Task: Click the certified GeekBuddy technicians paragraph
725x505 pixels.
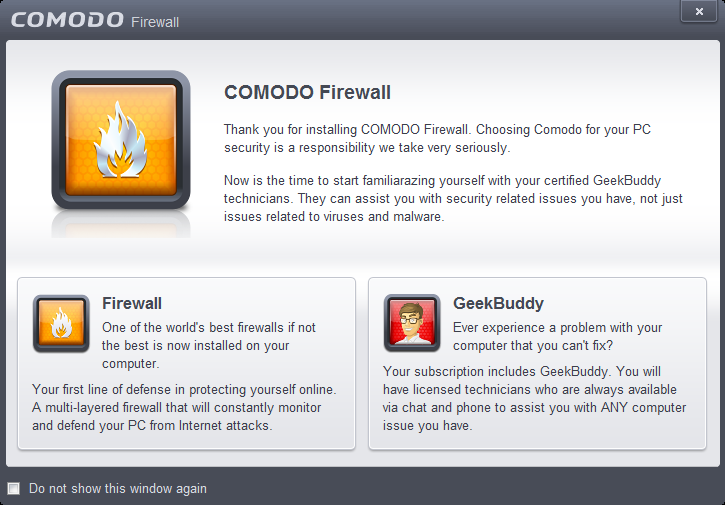Action: [x=454, y=198]
